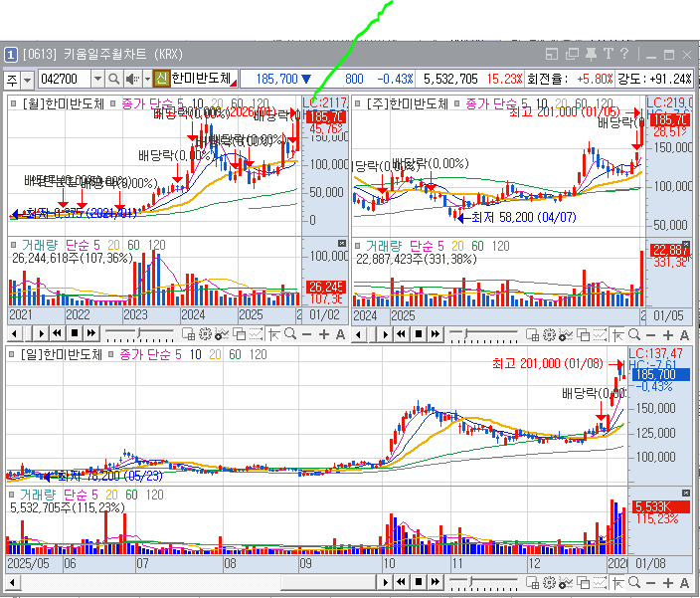
Task: Open dropdown arrow next to speaker icon
Action: [x=147, y=80]
